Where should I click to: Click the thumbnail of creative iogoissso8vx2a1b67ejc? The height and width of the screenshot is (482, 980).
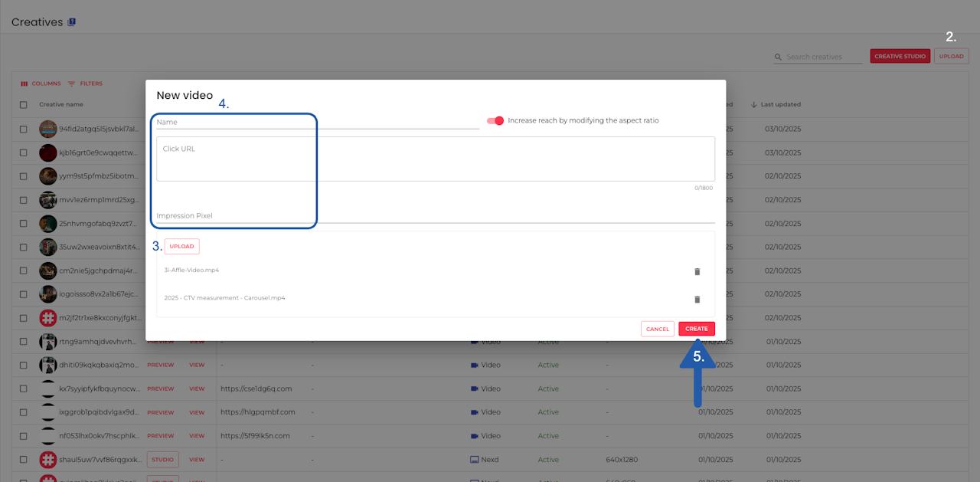48,293
